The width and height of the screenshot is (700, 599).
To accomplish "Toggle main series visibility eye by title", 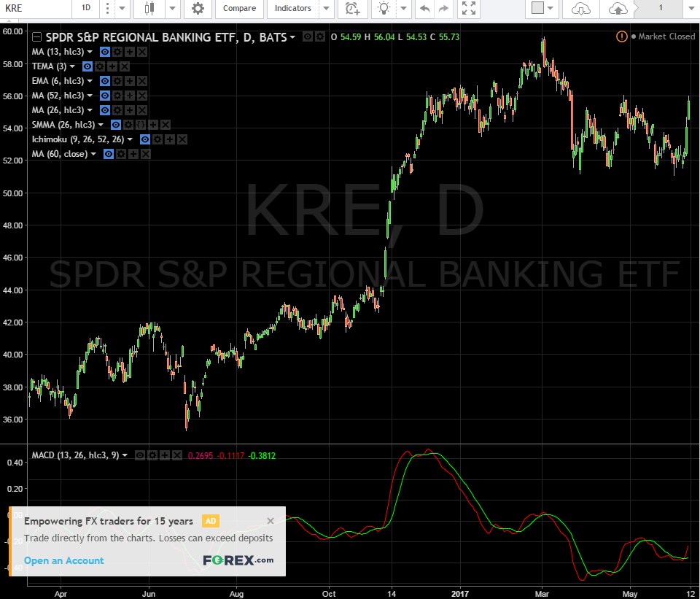I will point(308,36).
